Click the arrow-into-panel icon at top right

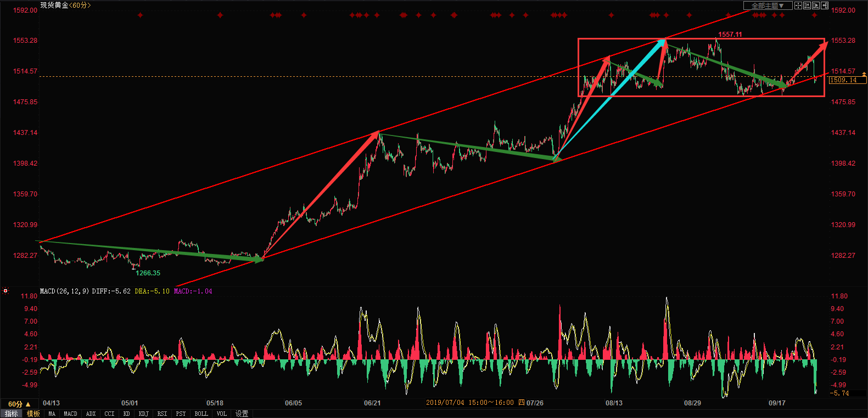point(825,5)
